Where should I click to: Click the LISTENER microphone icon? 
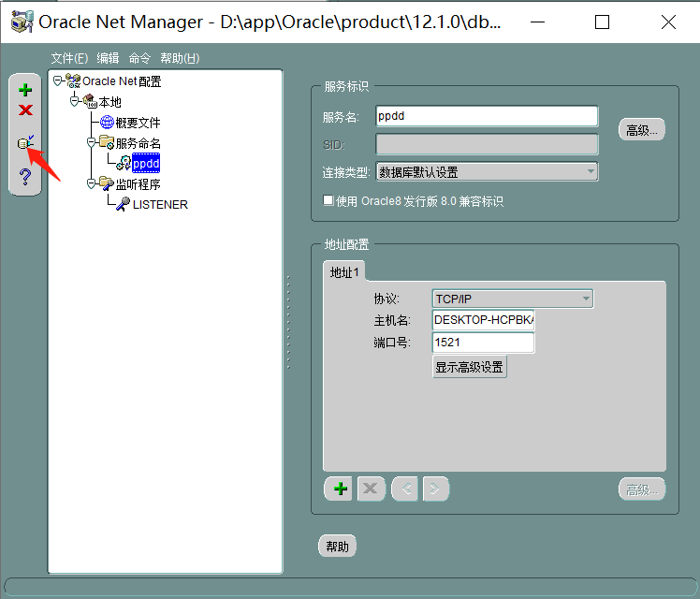click(x=124, y=204)
